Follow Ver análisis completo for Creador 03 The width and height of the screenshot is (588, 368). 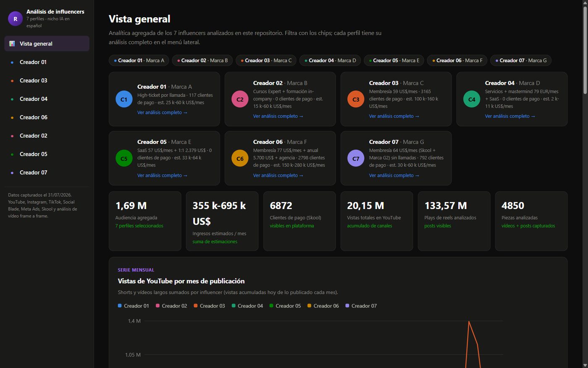pos(394,116)
